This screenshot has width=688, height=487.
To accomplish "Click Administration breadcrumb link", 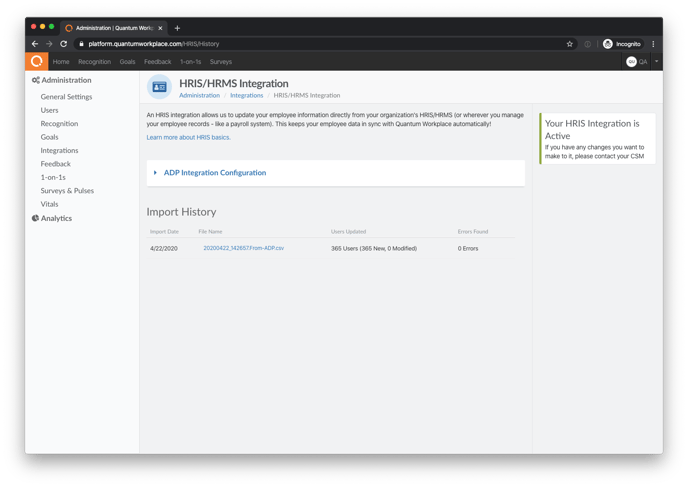I will pyautogui.click(x=199, y=95).
